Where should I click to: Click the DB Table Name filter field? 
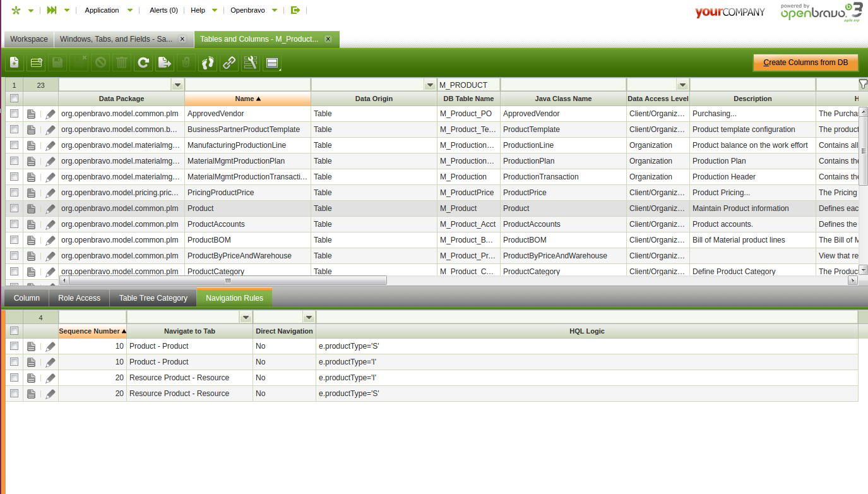[x=468, y=85]
